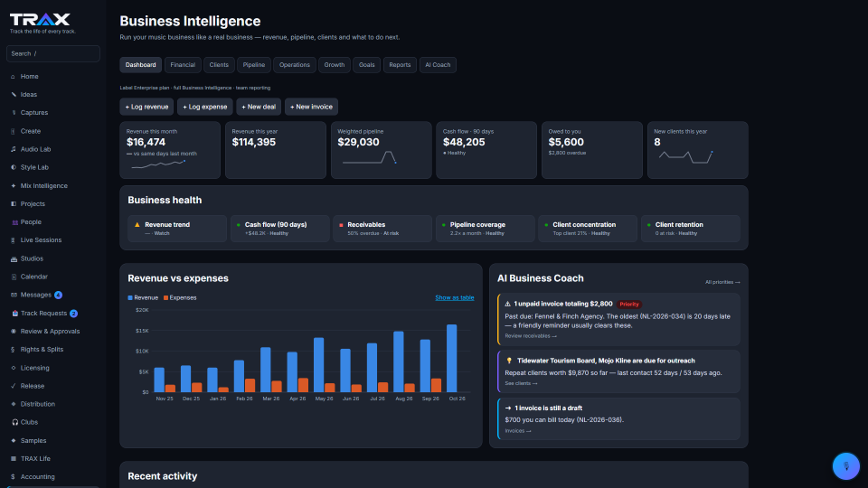Screen dimensions: 868x488
Task: Click the Style Lab sidebar icon
Action: (14, 167)
